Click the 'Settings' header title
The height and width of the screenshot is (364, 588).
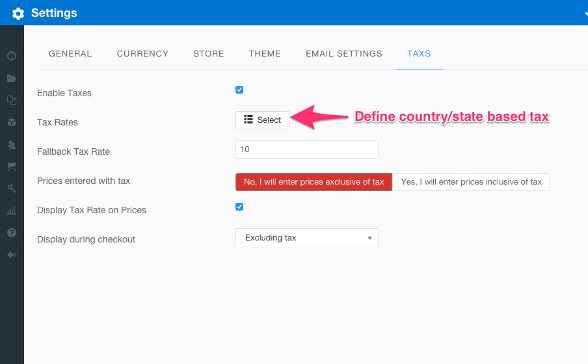(54, 13)
